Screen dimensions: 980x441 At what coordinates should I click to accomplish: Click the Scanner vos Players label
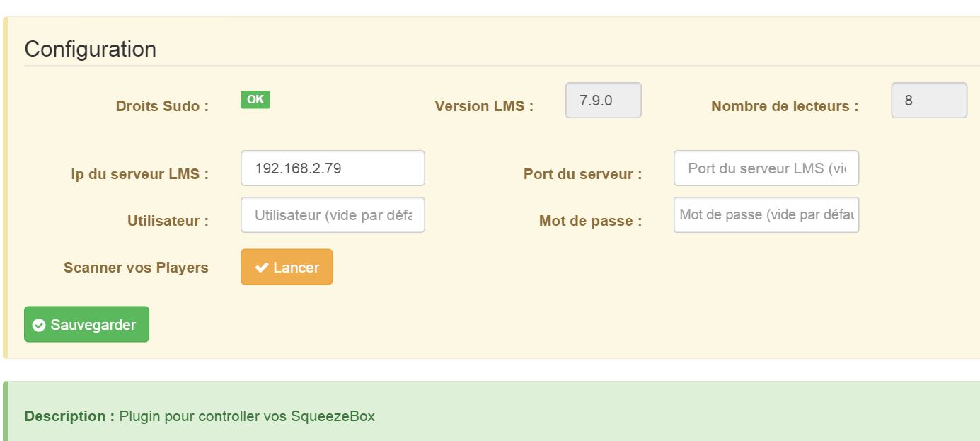click(x=136, y=268)
